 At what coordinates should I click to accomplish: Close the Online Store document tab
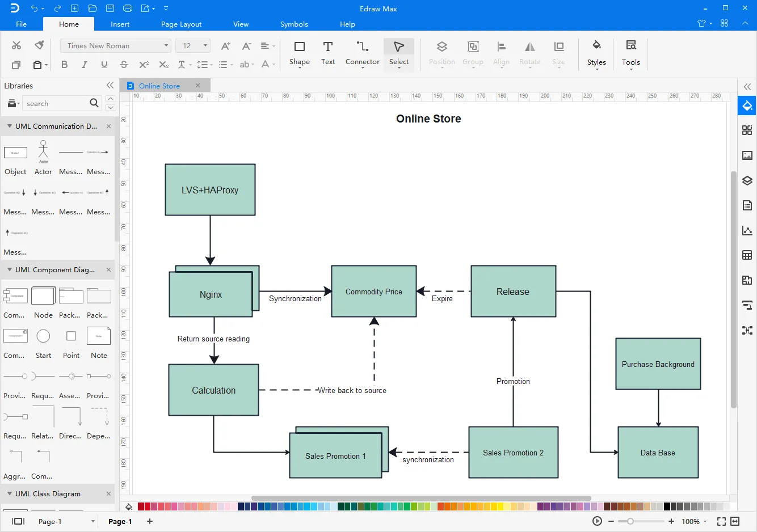(x=197, y=85)
